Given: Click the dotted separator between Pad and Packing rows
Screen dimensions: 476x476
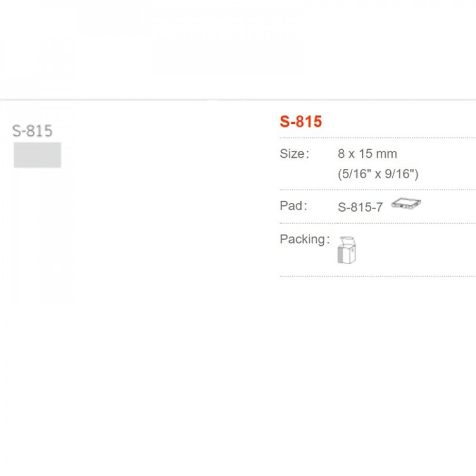Looking at the screenshot, I should [x=377, y=223].
